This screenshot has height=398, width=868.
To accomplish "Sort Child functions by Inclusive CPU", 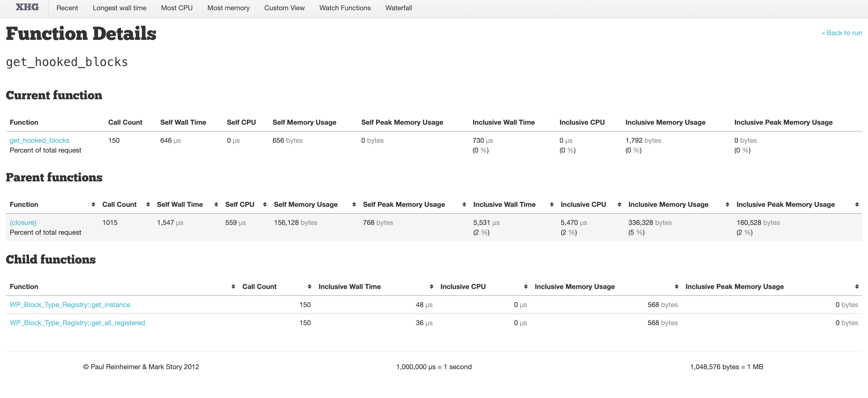I will click(463, 287).
